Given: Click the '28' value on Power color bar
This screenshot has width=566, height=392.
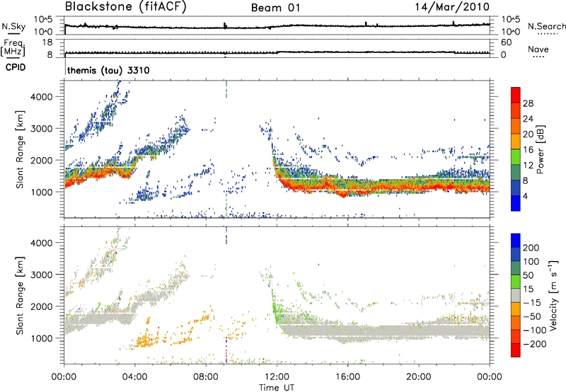Looking at the screenshot, I should pyautogui.click(x=528, y=103).
